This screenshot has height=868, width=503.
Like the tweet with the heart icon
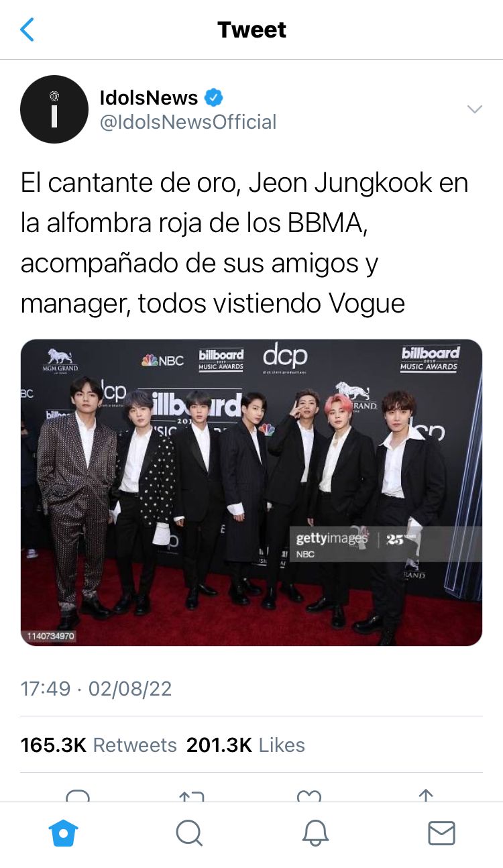(309, 796)
